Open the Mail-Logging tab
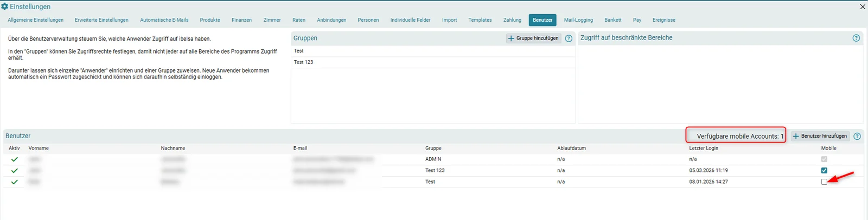Image resolution: width=868 pixels, height=220 pixels. tap(578, 20)
